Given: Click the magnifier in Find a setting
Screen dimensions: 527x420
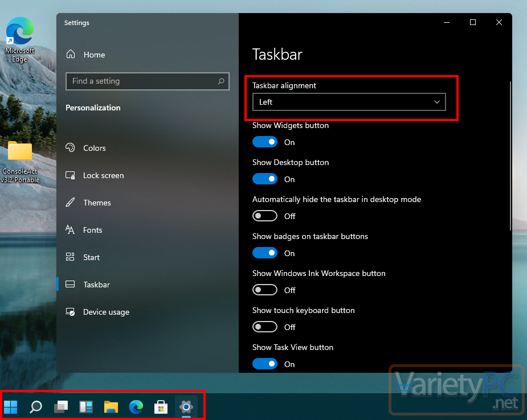Looking at the screenshot, I should point(221,81).
